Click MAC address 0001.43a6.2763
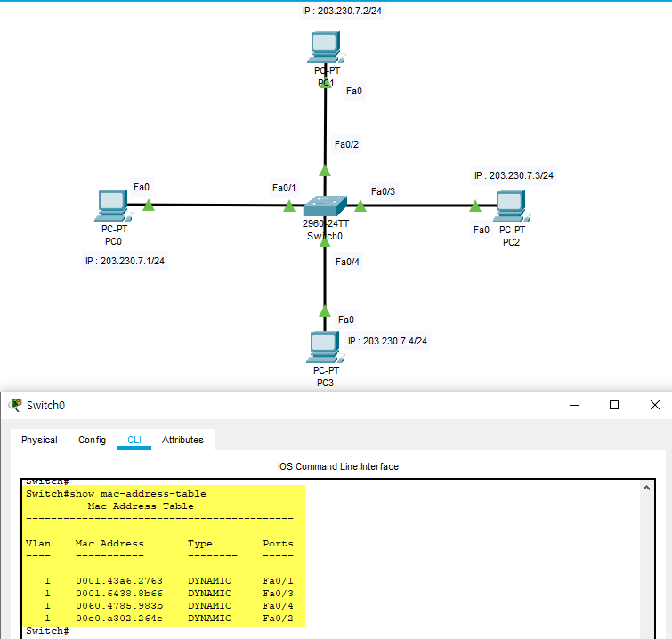The height and width of the screenshot is (639, 672). (x=119, y=581)
